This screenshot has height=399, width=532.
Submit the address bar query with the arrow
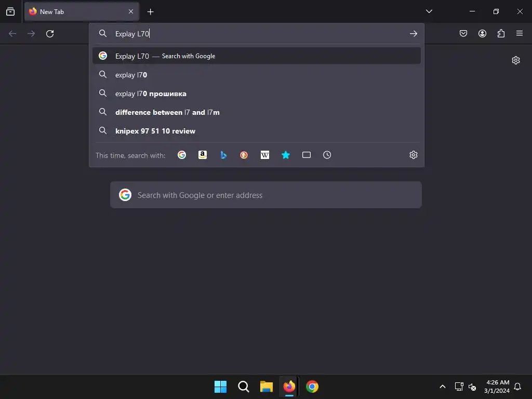[x=413, y=34]
